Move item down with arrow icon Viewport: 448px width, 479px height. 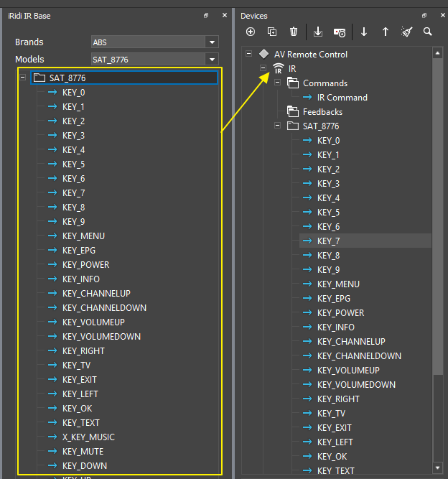364,32
